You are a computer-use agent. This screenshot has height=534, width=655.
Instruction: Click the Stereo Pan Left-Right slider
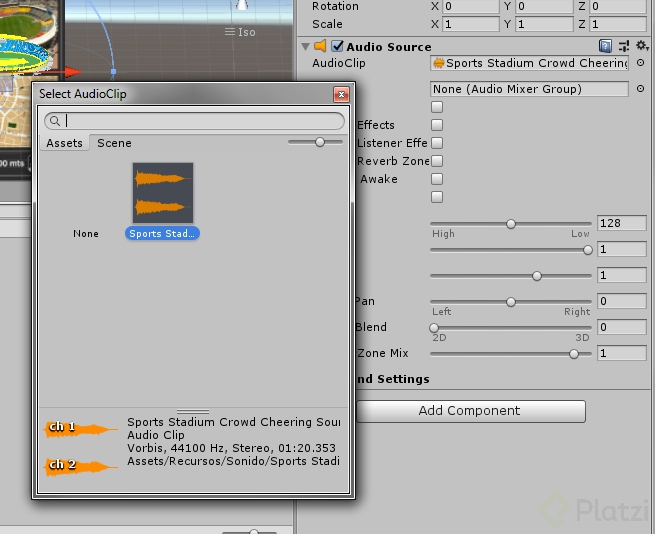pyautogui.click(x=510, y=302)
